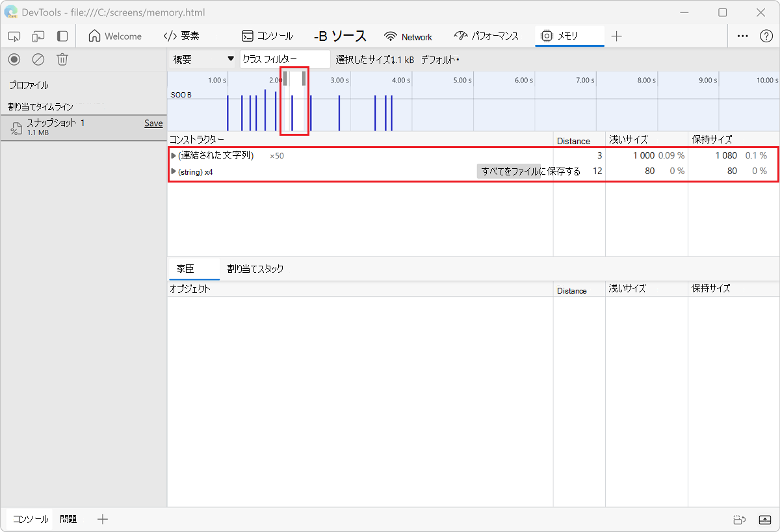Expand the (string) x4 constructor entry
The width and height of the screenshot is (780, 532).
tap(173, 171)
